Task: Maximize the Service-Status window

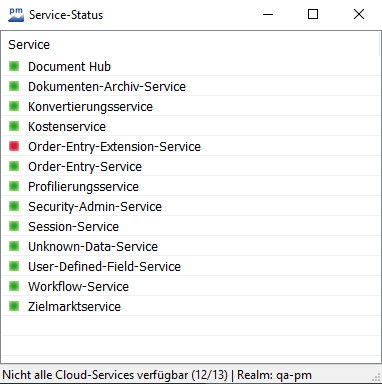Action: [313, 14]
